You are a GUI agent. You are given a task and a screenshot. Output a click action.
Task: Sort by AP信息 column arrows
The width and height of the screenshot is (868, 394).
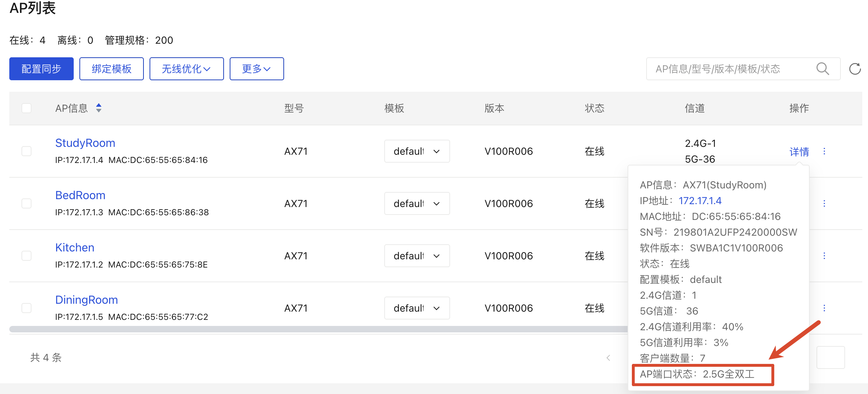(x=99, y=108)
